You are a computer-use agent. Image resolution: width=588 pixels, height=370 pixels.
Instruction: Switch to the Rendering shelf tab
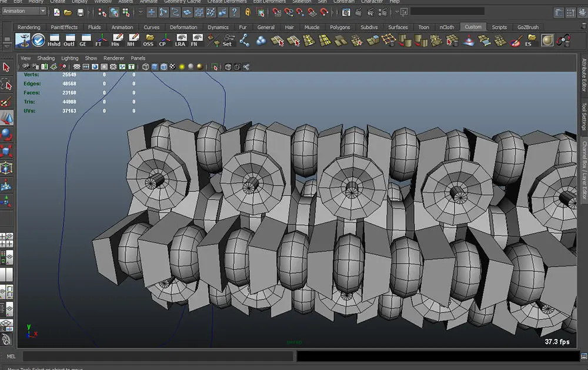pos(29,28)
